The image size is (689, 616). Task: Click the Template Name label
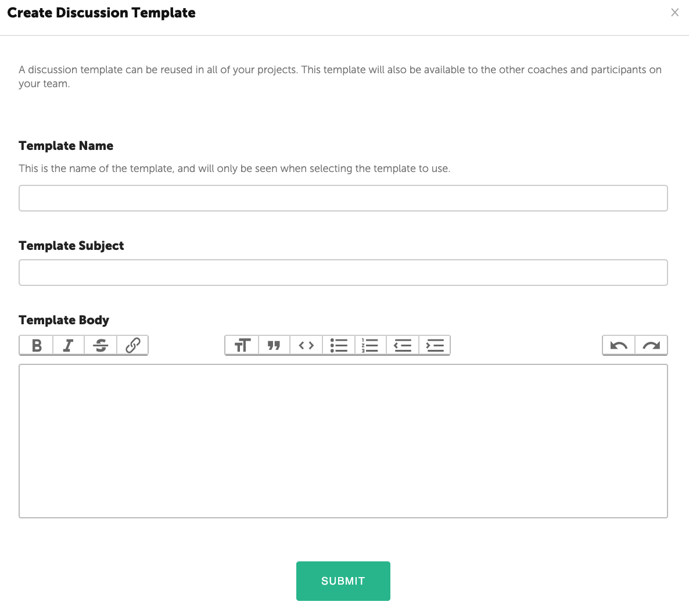(x=66, y=146)
